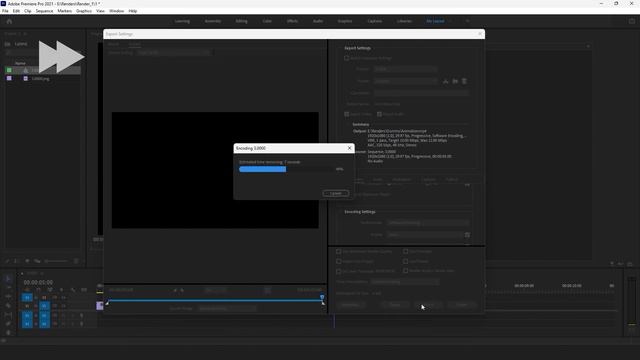Toggle Match Sequence Settings checkbox
The height and width of the screenshot is (360, 640).
tap(347, 58)
